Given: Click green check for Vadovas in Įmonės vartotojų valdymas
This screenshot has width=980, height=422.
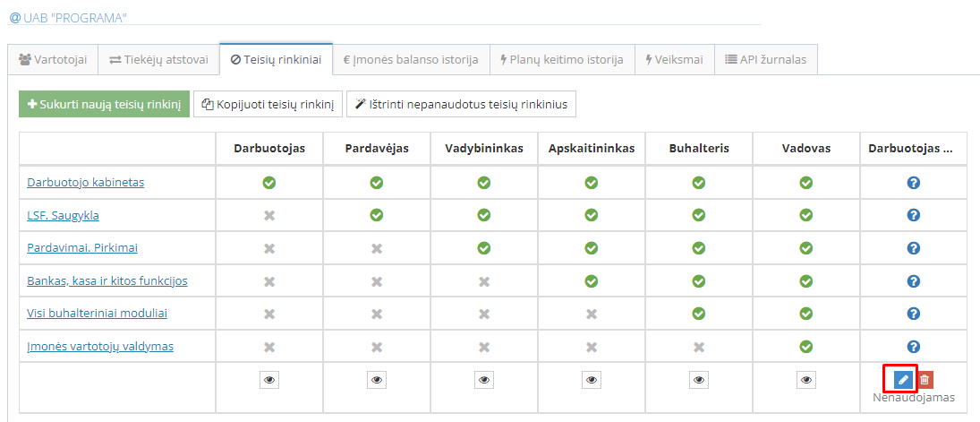Looking at the screenshot, I should (806, 346).
